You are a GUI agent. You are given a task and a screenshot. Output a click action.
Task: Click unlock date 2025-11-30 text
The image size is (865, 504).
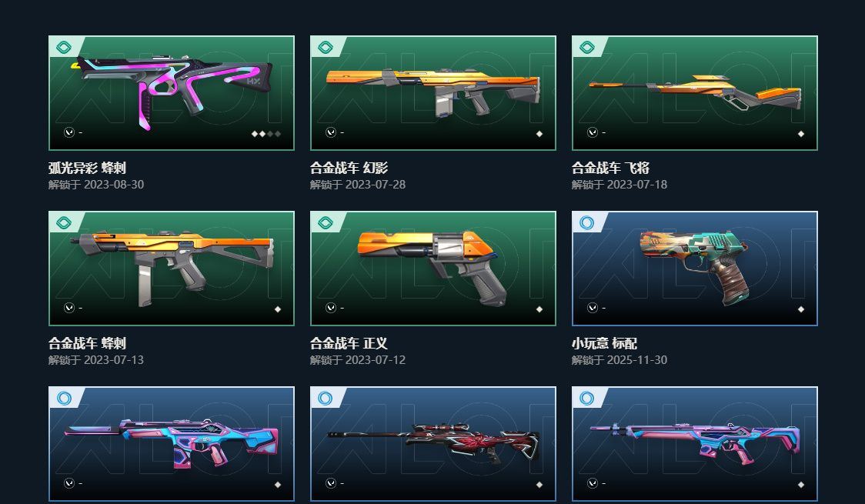pyautogui.click(x=637, y=360)
